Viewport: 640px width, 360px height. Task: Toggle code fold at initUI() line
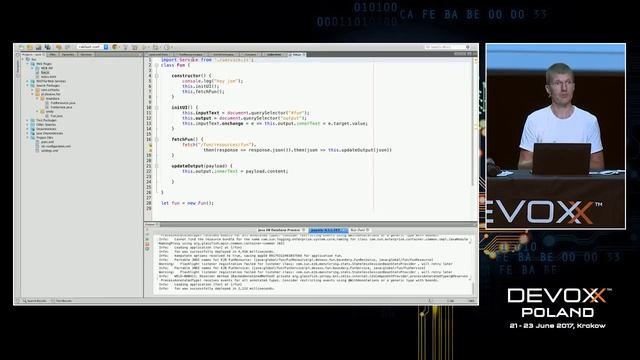coord(157,108)
